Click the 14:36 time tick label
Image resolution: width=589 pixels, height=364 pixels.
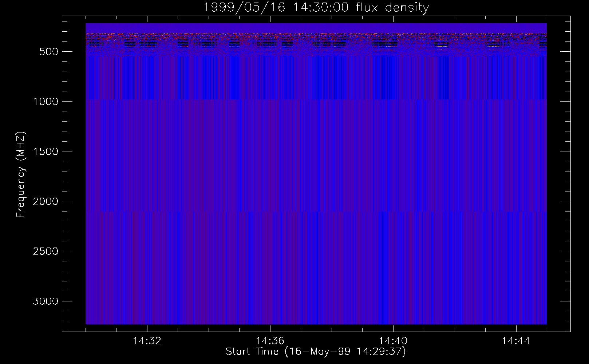tap(270, 341)
